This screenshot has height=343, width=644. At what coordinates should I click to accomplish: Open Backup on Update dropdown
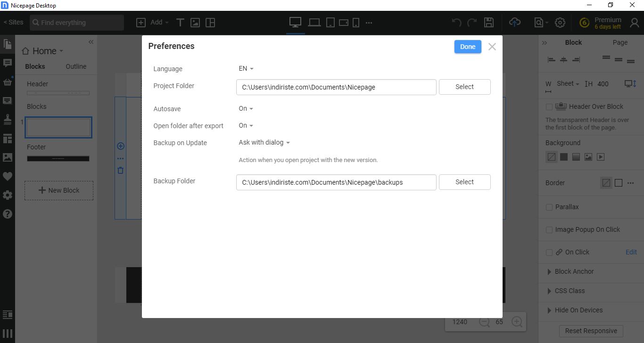[x=264, y=142]
